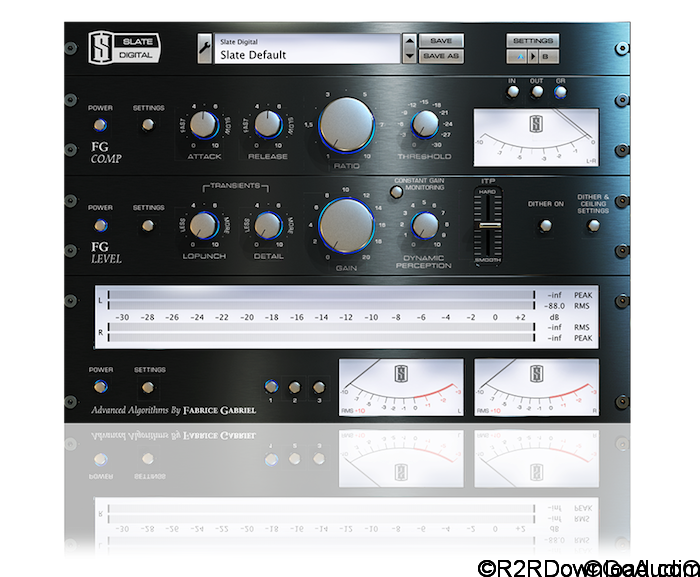Click the THRESHOLD knob
The image size is (700, 577).
pyautogui.click(x=425, y=124)
